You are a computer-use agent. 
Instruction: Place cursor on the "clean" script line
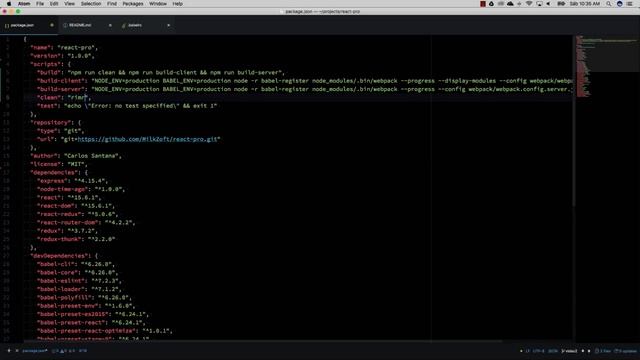(63, 98)
